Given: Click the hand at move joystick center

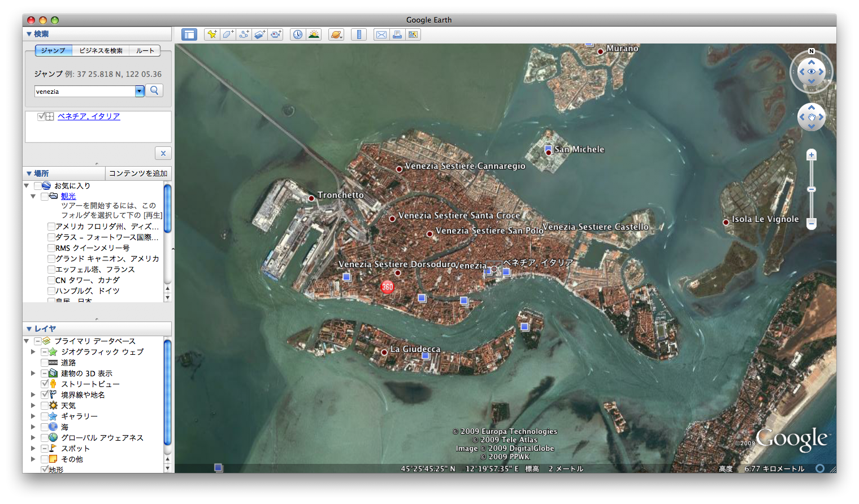Looking at the screenshot, I should pos(812,117).
